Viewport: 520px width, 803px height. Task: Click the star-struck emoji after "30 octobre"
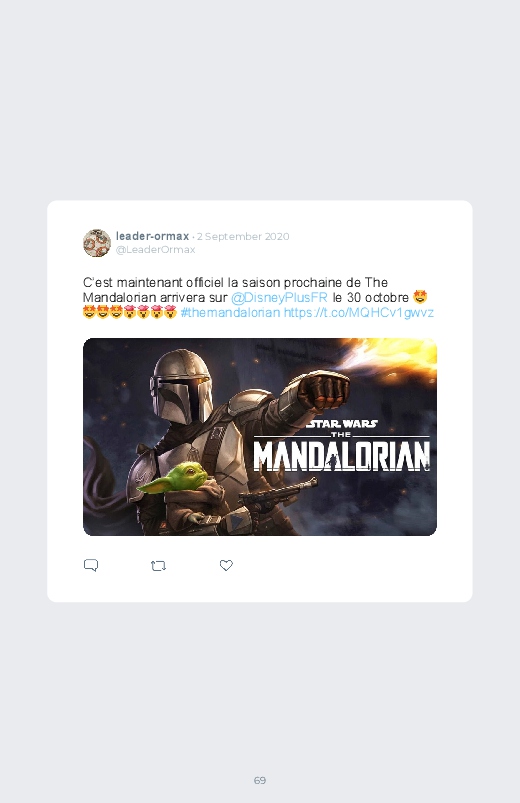tap(420, 297)
